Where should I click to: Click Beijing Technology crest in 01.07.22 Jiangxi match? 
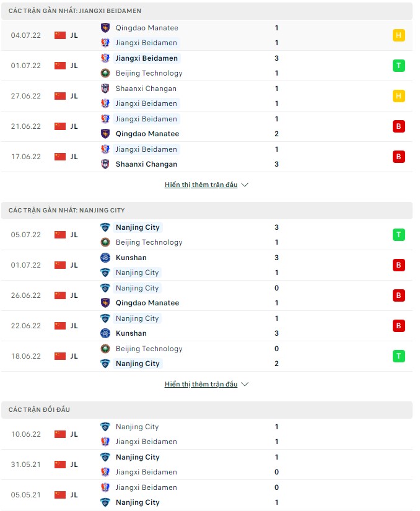point(105,73)
